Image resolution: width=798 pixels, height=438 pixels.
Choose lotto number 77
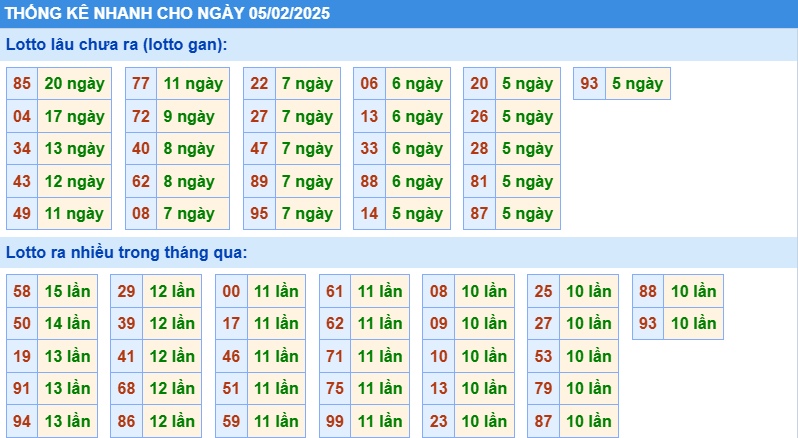coord(141,84)
